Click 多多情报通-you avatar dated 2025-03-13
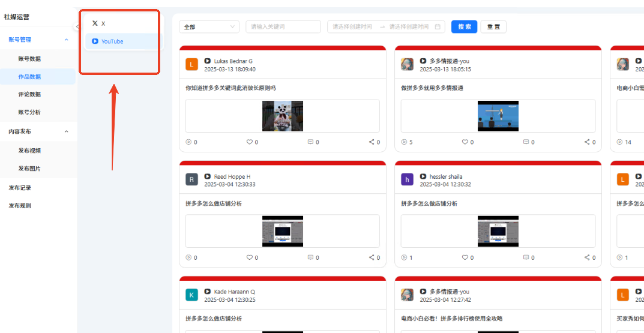The image size is (644, 333). [407, 64]
